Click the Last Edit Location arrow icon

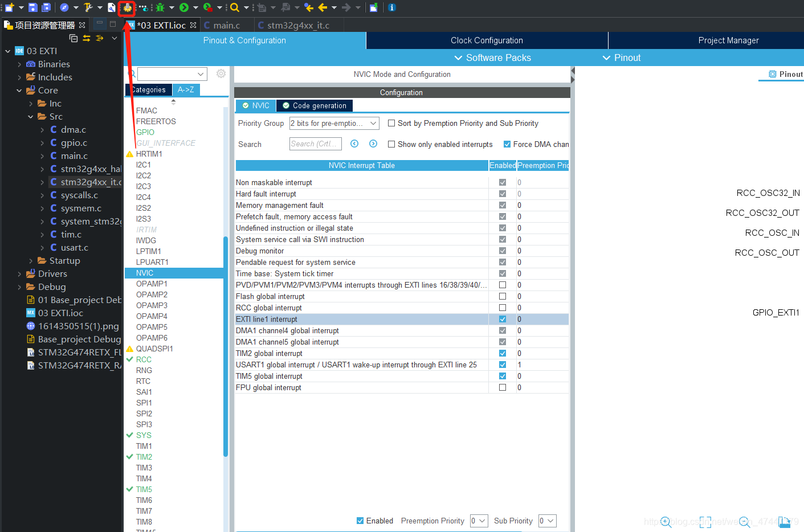click(309, 7)
